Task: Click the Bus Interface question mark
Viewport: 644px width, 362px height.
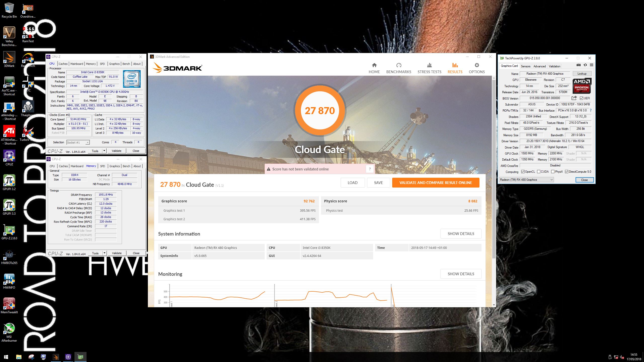Action: coord(591,110)
